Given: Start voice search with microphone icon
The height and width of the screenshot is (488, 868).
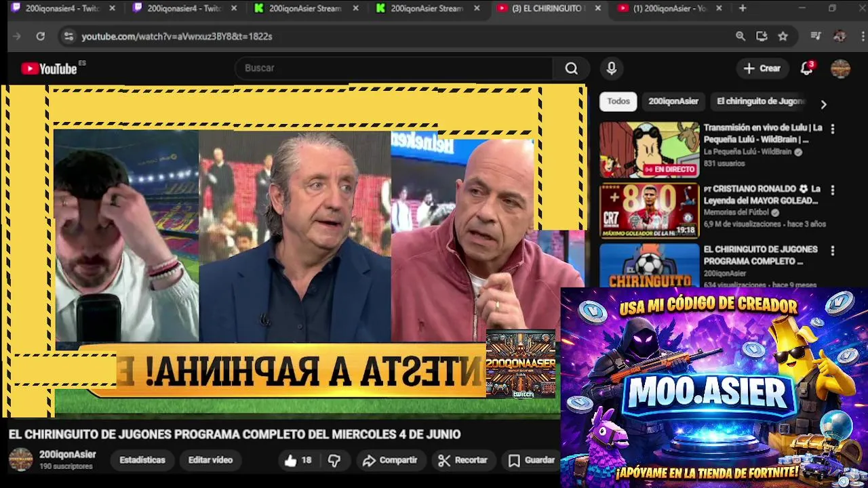Looking at the screenshot, I should click(612, 68).
